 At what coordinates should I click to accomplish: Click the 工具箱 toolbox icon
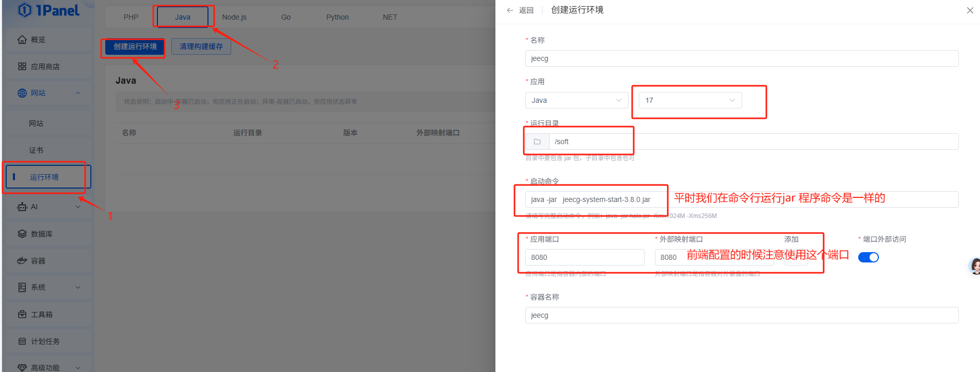click(22, 315)
